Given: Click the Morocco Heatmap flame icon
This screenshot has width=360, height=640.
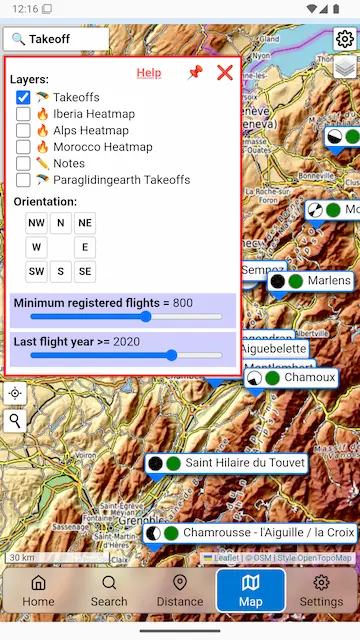Looking at the screenshot, I should (42, 147).
